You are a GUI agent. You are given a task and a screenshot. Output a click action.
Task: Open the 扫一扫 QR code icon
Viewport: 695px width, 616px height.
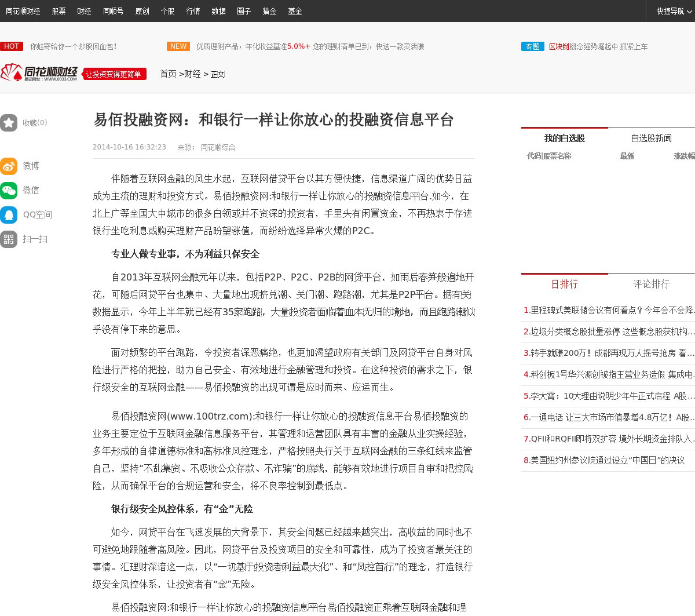pos(9,239)
